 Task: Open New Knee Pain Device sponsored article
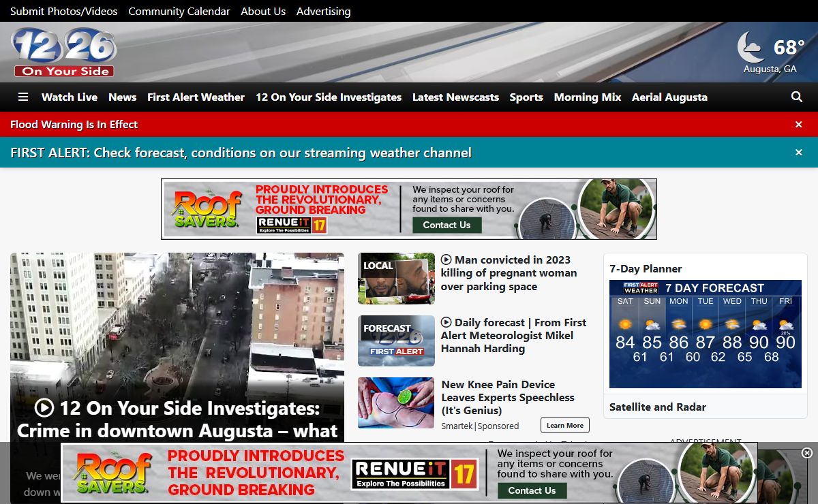508,398
